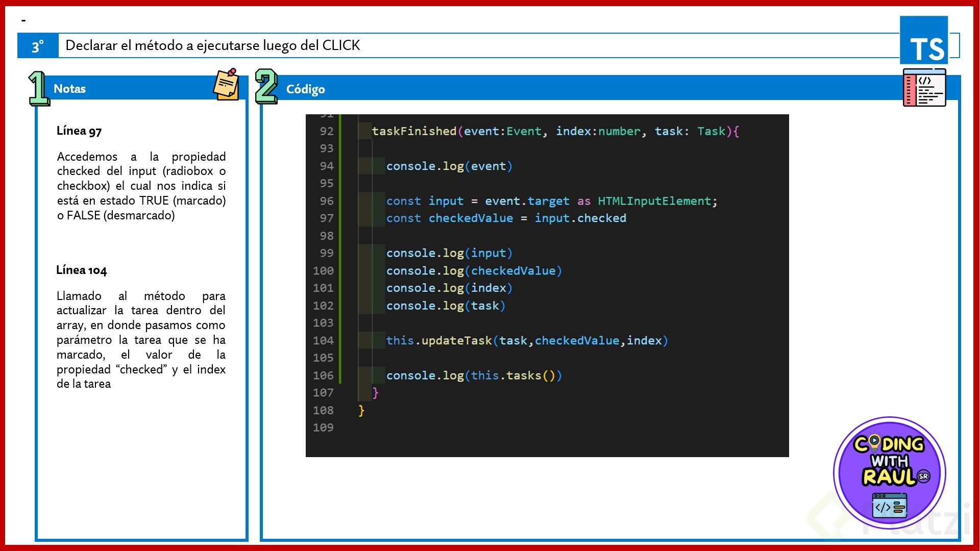Click console.log(this.tasks()) on line 106
This screenshot has width=980, height=551.
click(x=474, y=375)
